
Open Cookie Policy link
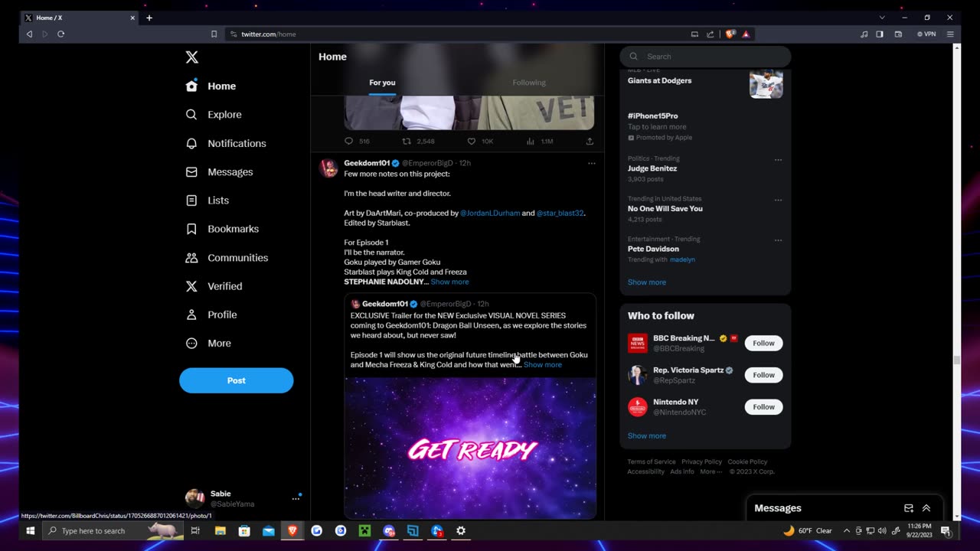[x=747, y=462]
